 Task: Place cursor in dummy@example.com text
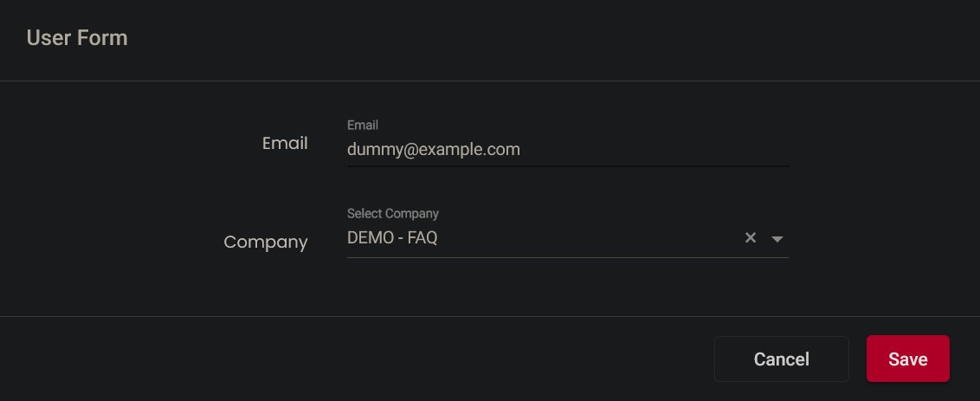(434, 150)
